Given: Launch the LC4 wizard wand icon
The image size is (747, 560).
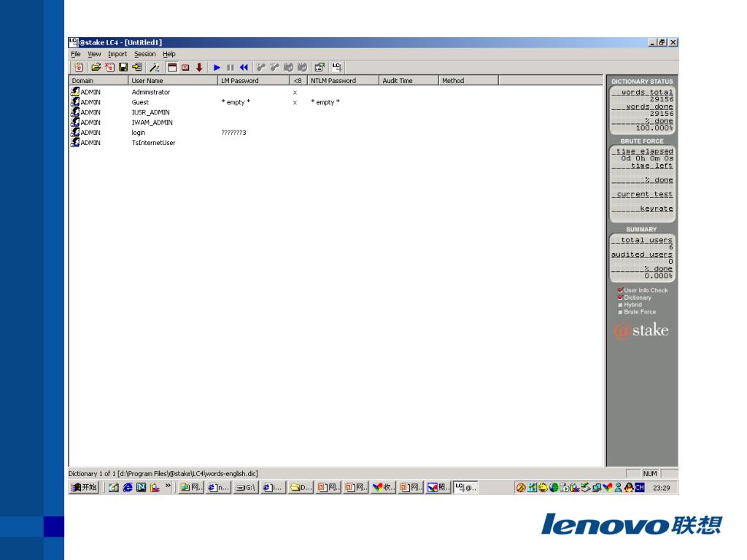Looking at the screenshot, I should coord(155,68).
